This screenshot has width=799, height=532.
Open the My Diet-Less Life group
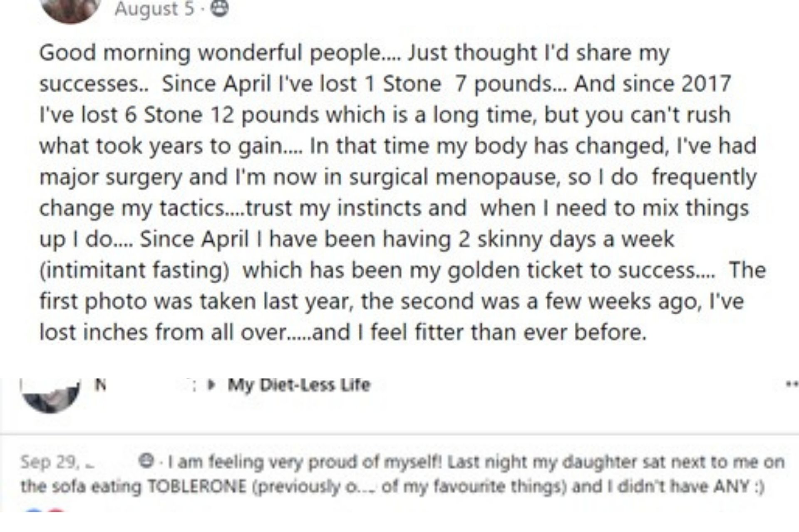pyautogui.click(x=299, y=385)
